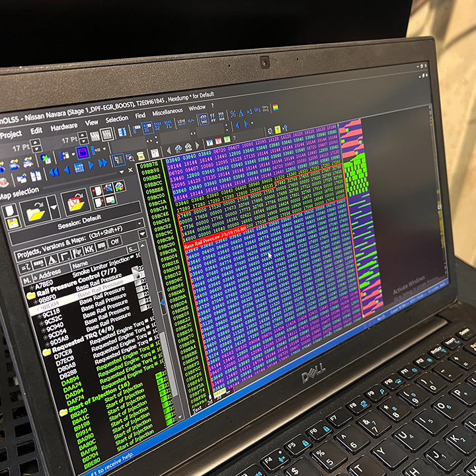Switch hexdump to 16 bit view
The image size is (476, 476).
coord(147,128)
